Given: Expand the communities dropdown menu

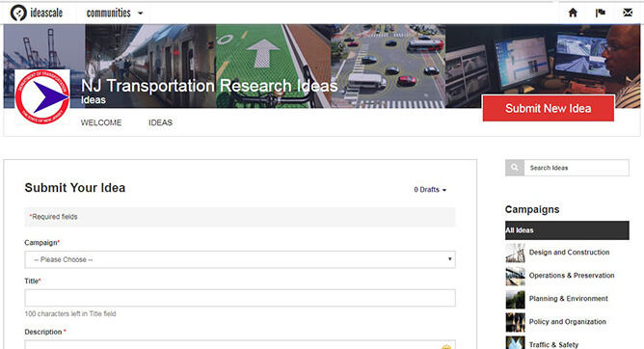Looking at the screenshot, I should click(115, 13).
